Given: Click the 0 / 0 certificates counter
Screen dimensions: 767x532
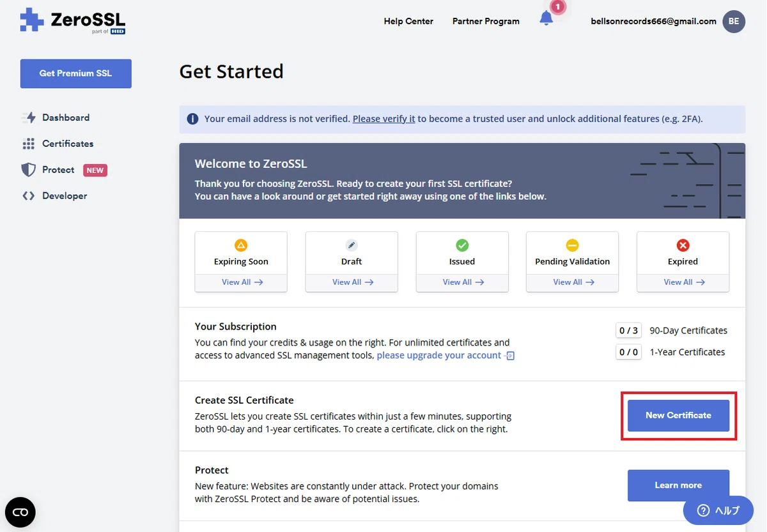Looking at the screenshot, I should coord(628,352).
